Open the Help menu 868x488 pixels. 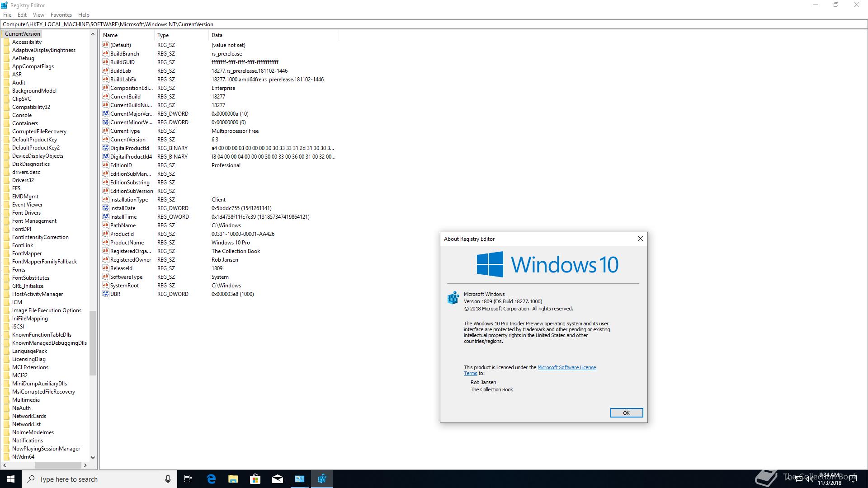84,14
